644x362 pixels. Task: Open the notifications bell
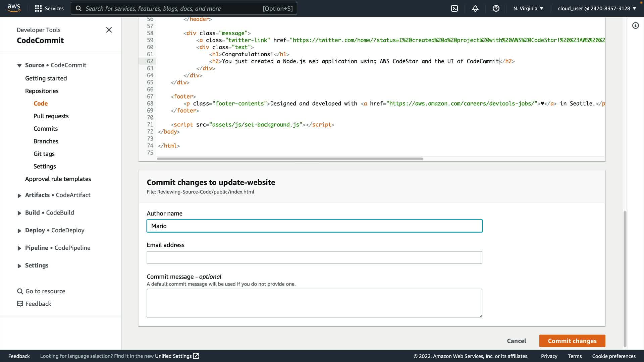(475, 8)
